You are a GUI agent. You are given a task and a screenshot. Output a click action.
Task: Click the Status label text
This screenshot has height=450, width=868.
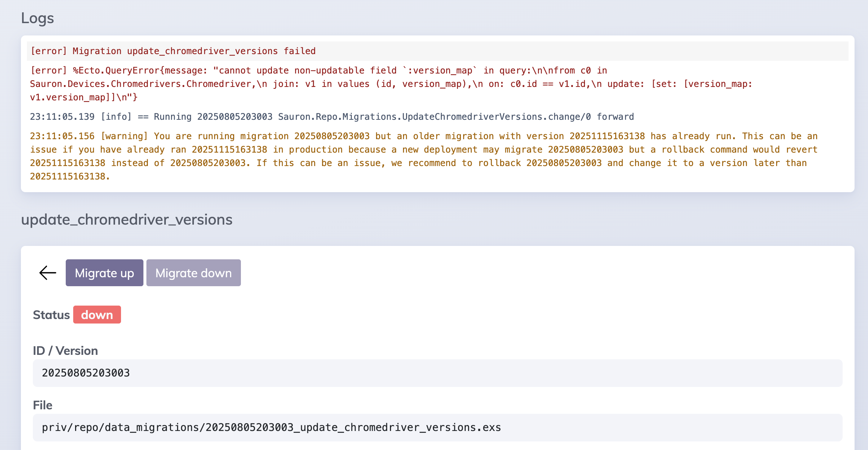coord(51,315)
